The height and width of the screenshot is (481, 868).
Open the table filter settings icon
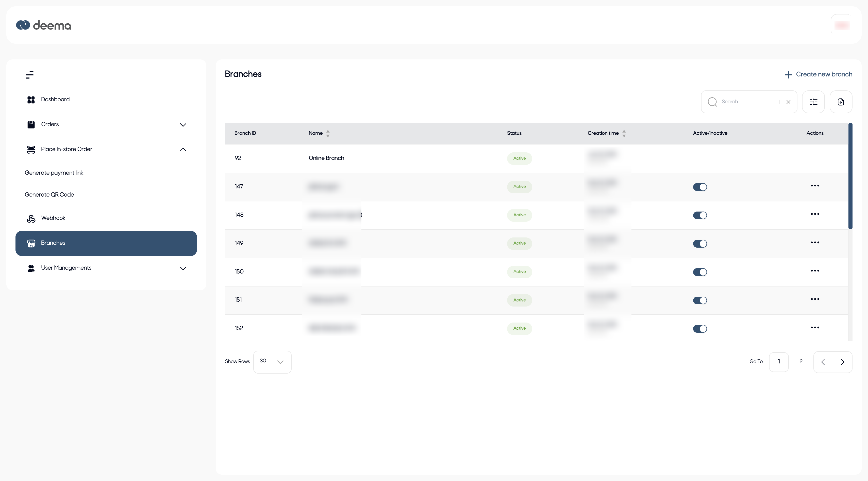tap(813, 102)
